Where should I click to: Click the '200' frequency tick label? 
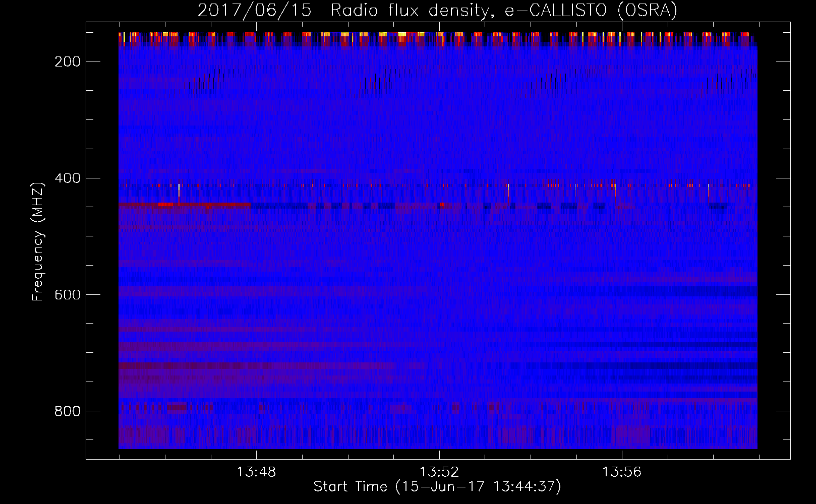tap(68, 61)
